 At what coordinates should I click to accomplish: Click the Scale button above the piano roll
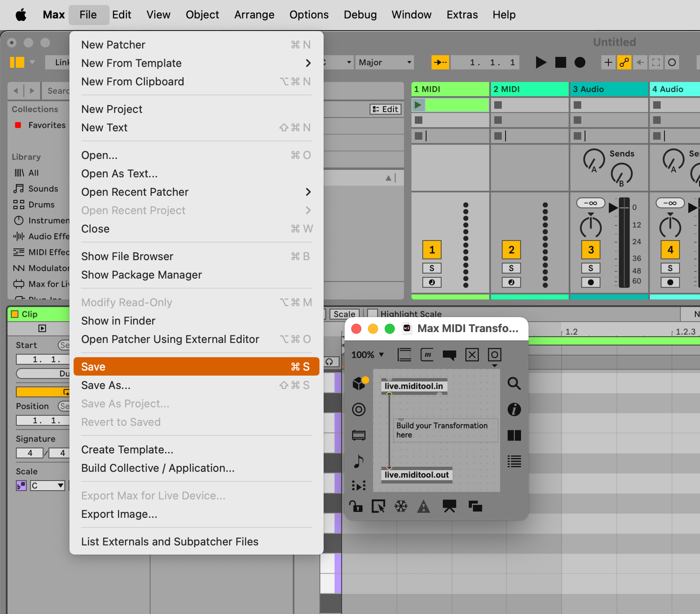tap(344, 313)
